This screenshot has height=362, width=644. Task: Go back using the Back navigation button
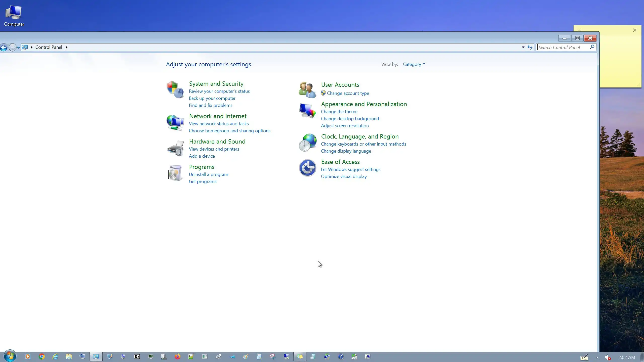(x=4, y=47)
